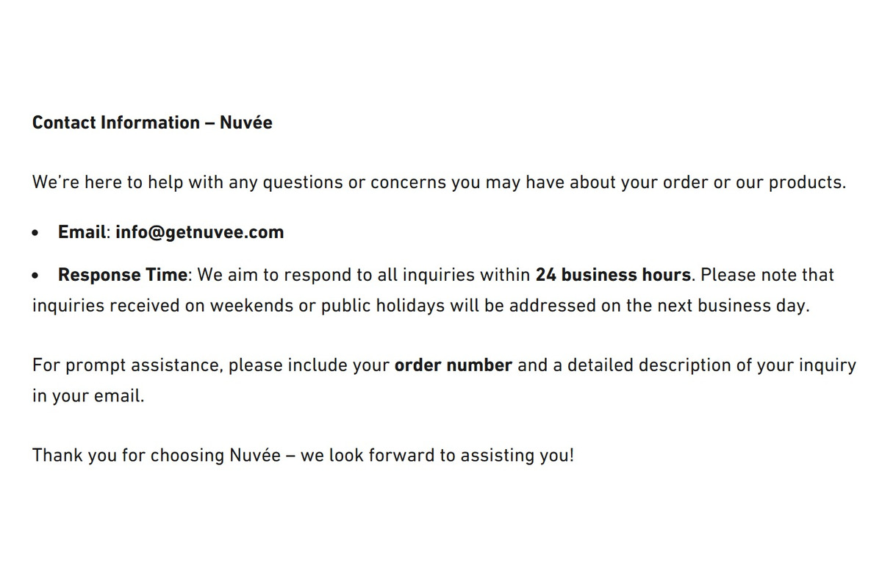Image resolution: width=882 pixels, height=588 pixels.
Task: Click the closing words "assisting you!"
Action: point(517,456)
